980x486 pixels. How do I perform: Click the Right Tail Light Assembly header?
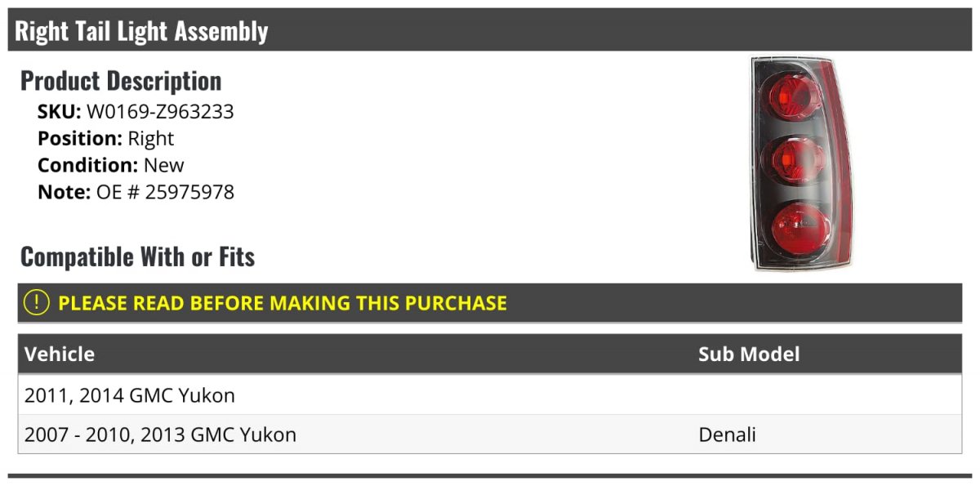141,31
